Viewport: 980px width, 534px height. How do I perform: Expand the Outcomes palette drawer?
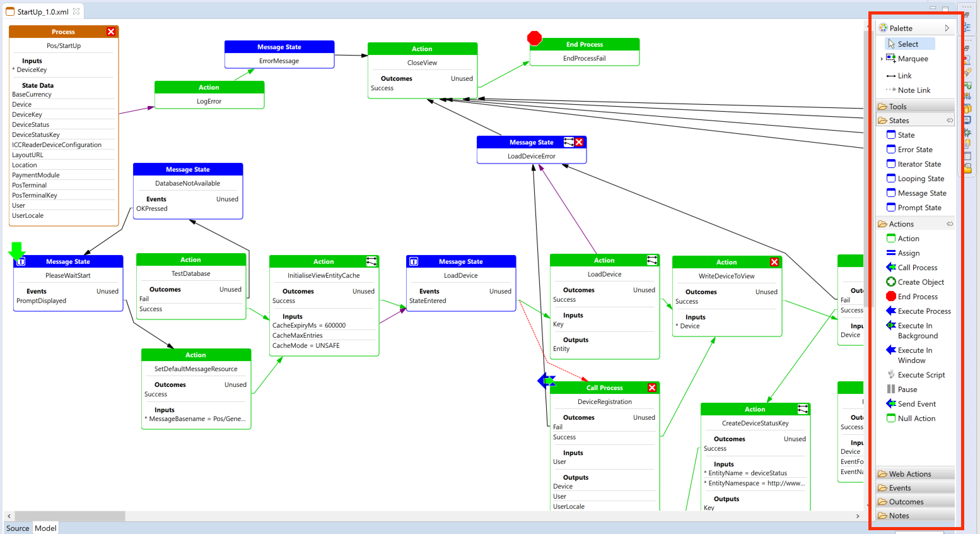(x=916, y=502)
